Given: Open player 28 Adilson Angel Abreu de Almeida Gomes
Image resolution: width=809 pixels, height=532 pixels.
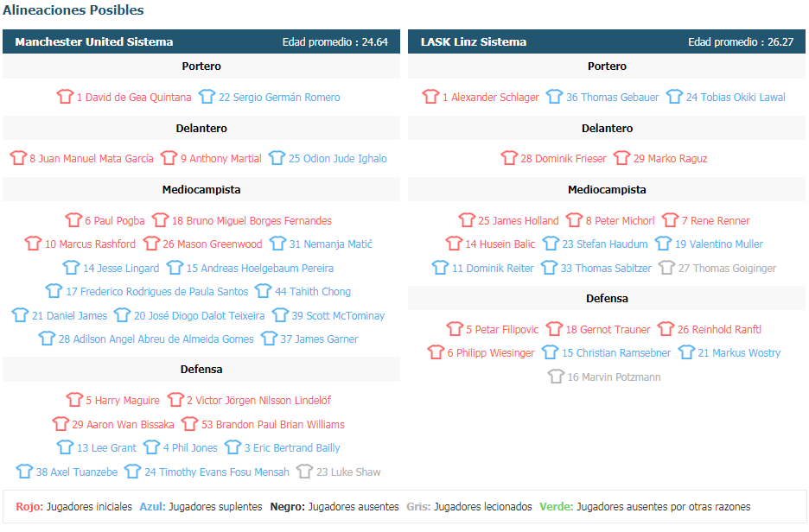Looking at the screenshot, I should click(x=156, y=339).
